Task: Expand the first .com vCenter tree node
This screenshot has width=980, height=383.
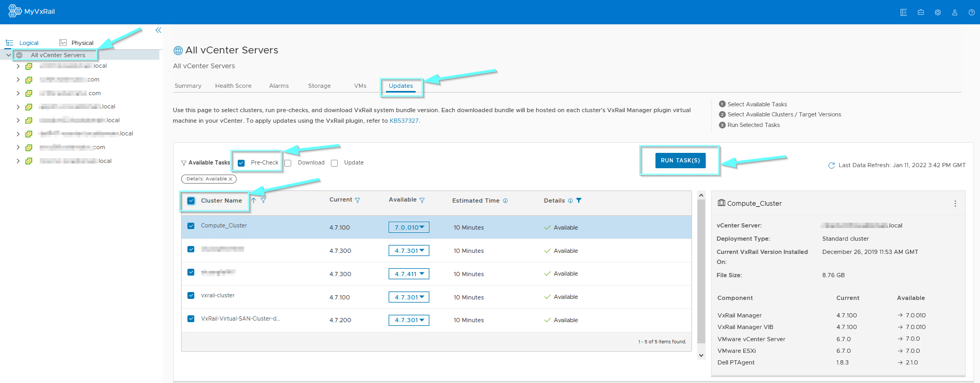Action: click(18, 80)
